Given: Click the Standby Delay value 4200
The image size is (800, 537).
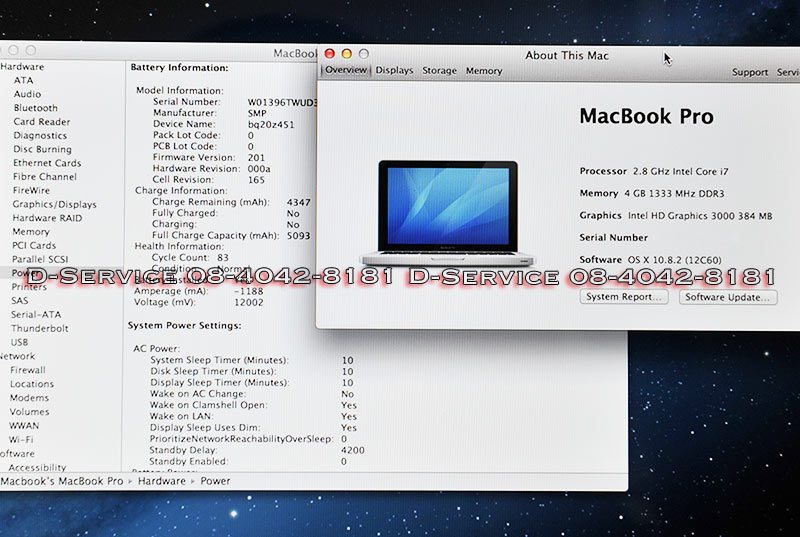Looking at the screenshot, I should click(x=353, y=450).
